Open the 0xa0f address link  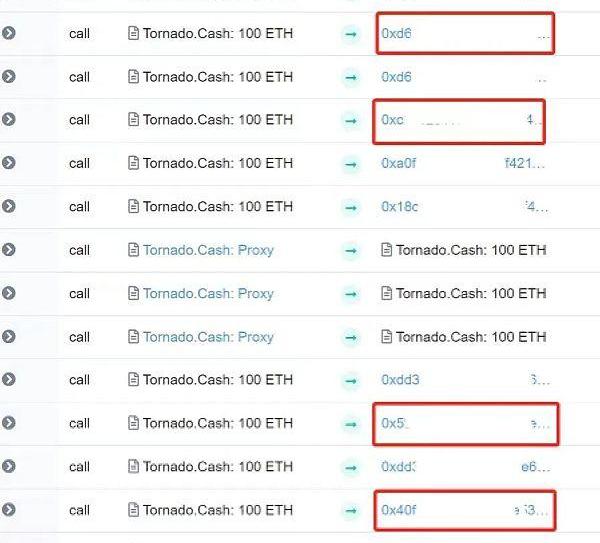463,163
